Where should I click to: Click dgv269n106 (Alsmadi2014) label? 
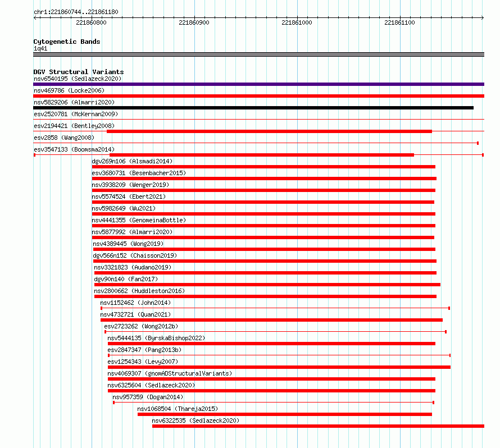pyautogui.click(x=132, y=161)
